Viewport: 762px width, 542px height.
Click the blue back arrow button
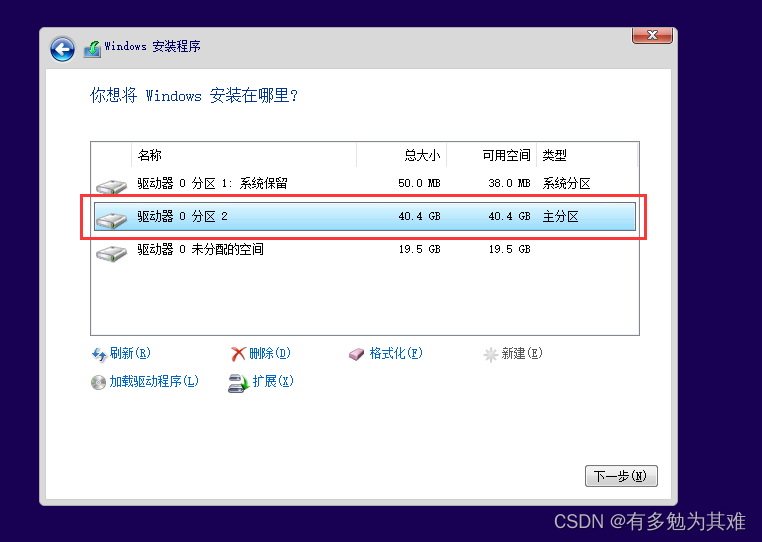click(x=62, y=49)
